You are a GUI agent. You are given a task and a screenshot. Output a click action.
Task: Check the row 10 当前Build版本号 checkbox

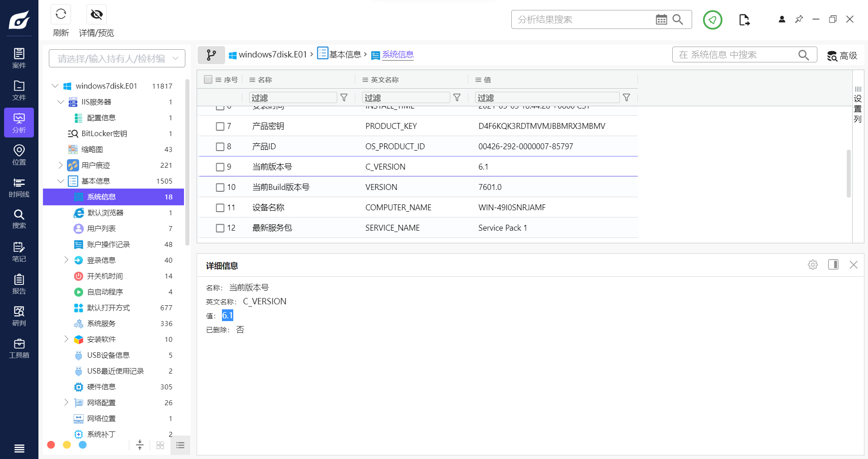pos(220,187)
